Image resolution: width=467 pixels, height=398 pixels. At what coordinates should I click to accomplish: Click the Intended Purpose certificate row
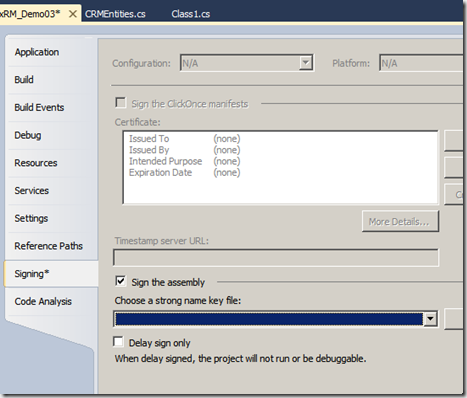(184, 161)
